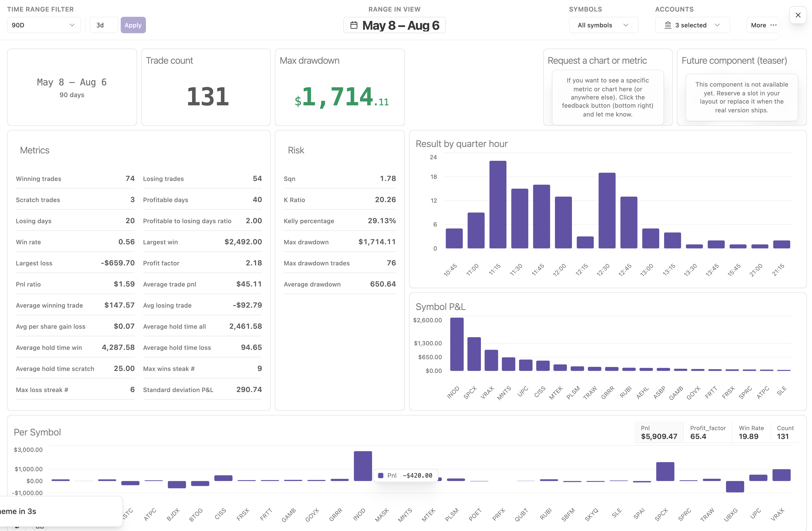This screenshot has height=531, width=812.
Task: Click the UBXG negative bar in Per Symbol
Action: tap(735, 487)
